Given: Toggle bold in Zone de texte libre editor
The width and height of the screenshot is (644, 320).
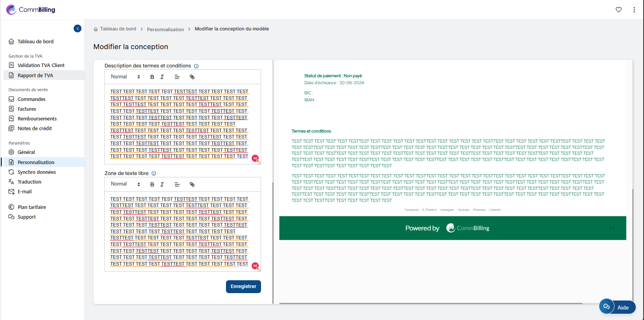Looking at the screenshot, I should [x=152, y=184].
